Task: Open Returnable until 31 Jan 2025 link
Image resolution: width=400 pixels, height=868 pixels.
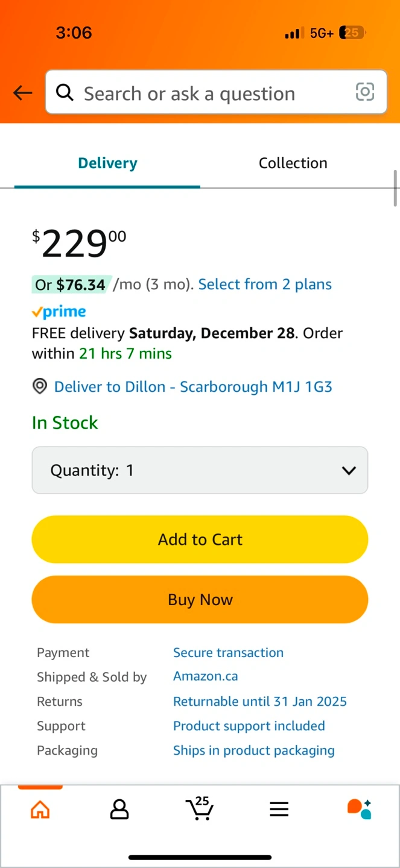Action: coord(259,701)
